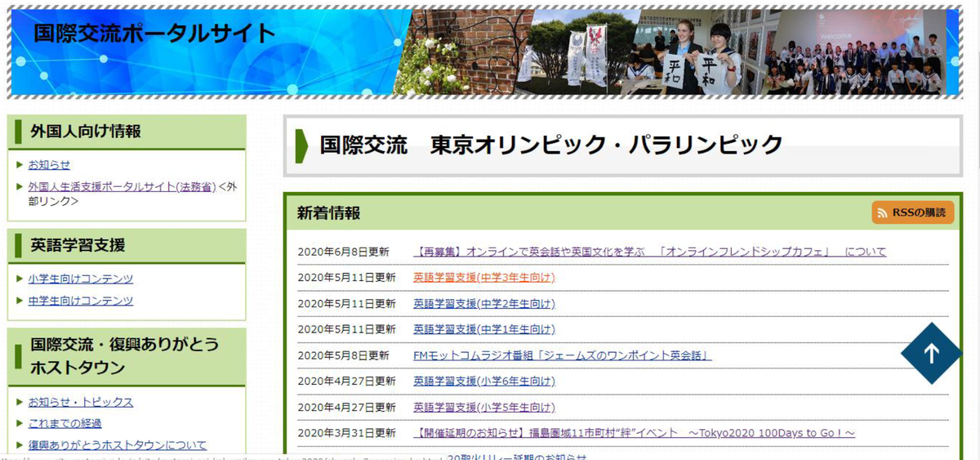Open 英語学習支援(小学6年生向け) link

pyautogui.click(x=483, y=381)
